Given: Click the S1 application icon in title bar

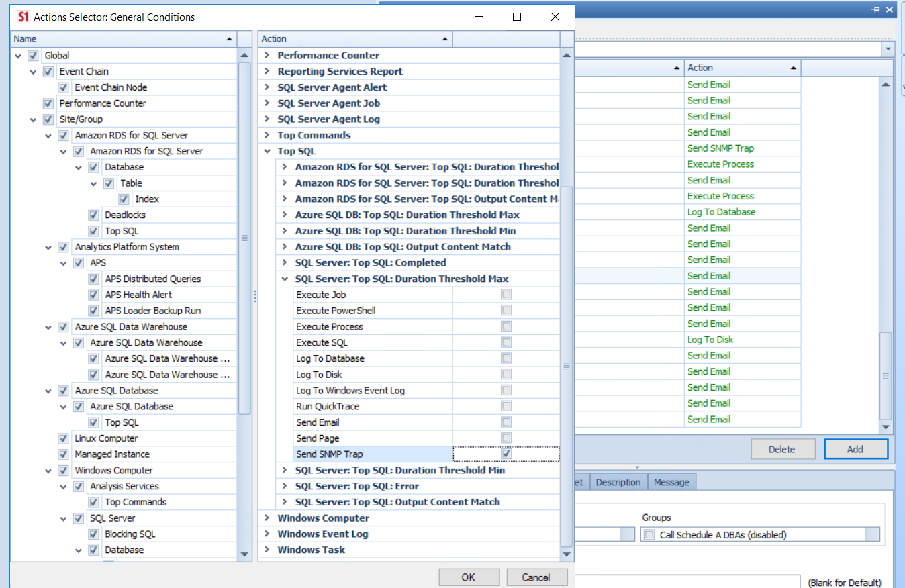Looking at the screenshot, I should pos(23,17).
